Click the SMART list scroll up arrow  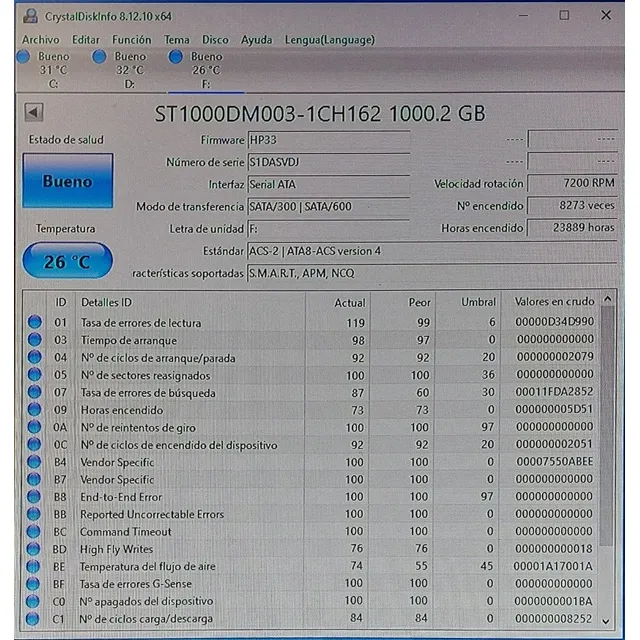pos(607,299)
